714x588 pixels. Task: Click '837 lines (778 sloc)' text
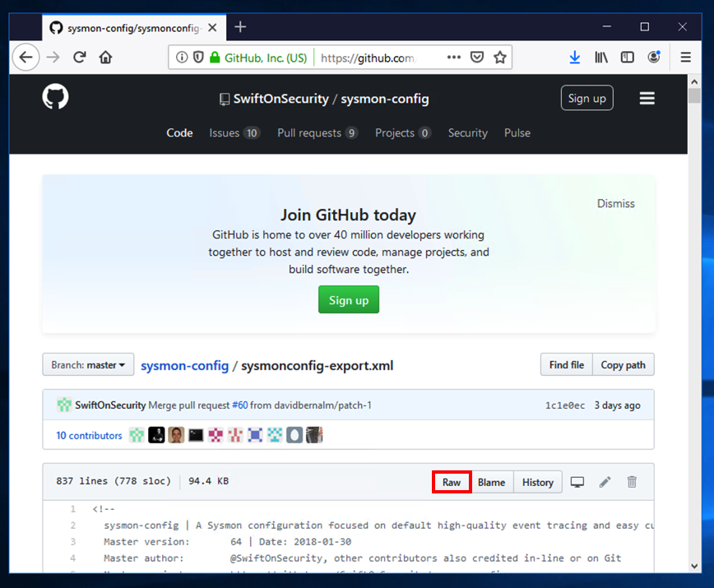point(114,481)
